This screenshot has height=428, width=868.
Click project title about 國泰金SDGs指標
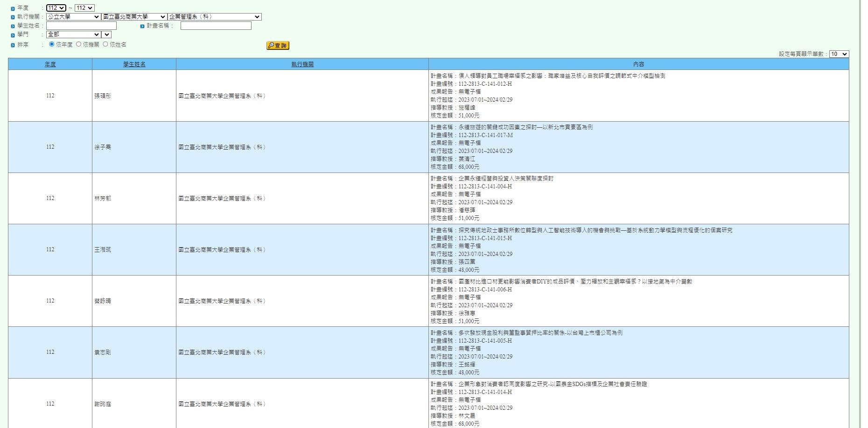click(553, 384)
